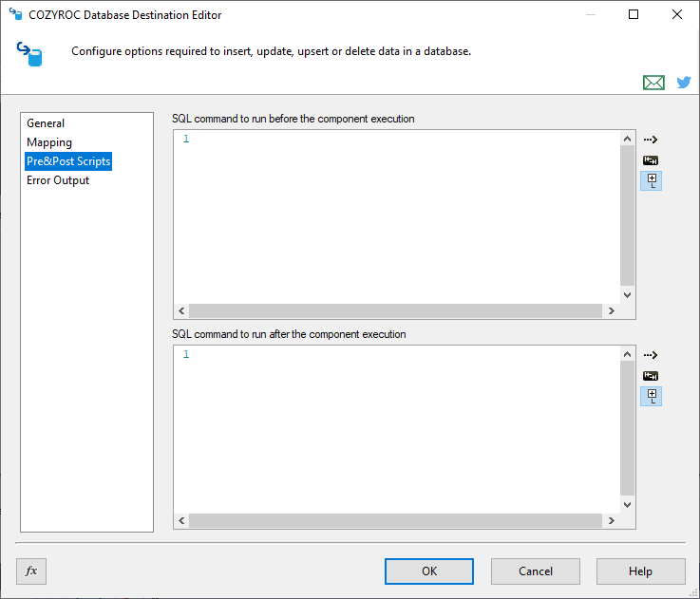700x599 pixels.
Task: Click the right arrow of the before-execution editor's horizontal scrollbar
Action: pyautogui.click(x=611, y=311)
